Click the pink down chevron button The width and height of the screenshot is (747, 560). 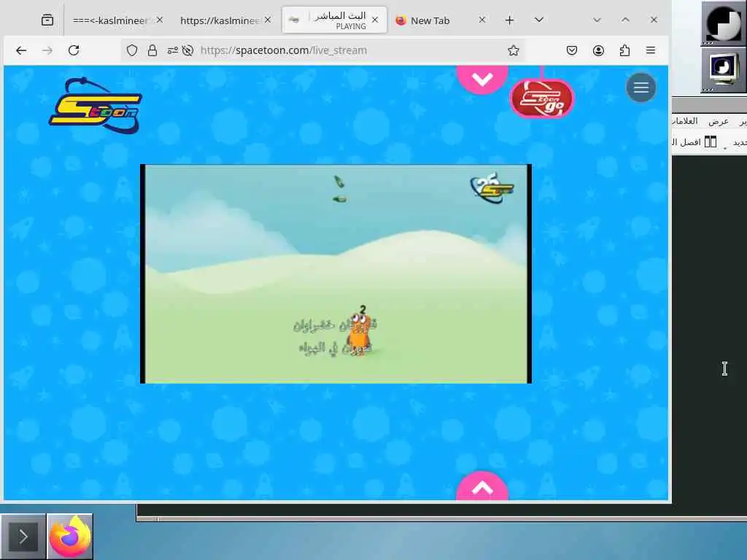pos(482,79)
